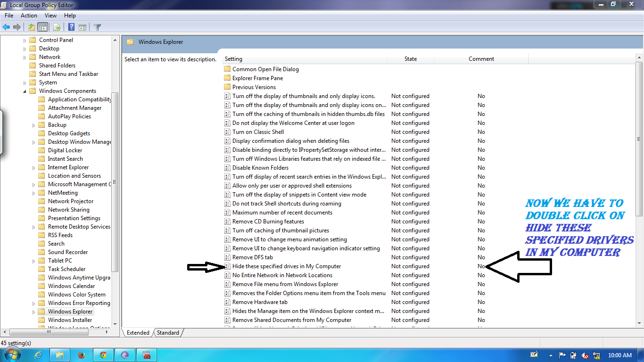
Task: Click policy icon beside Turn on Classic Shell
Action: click(227, 132)
